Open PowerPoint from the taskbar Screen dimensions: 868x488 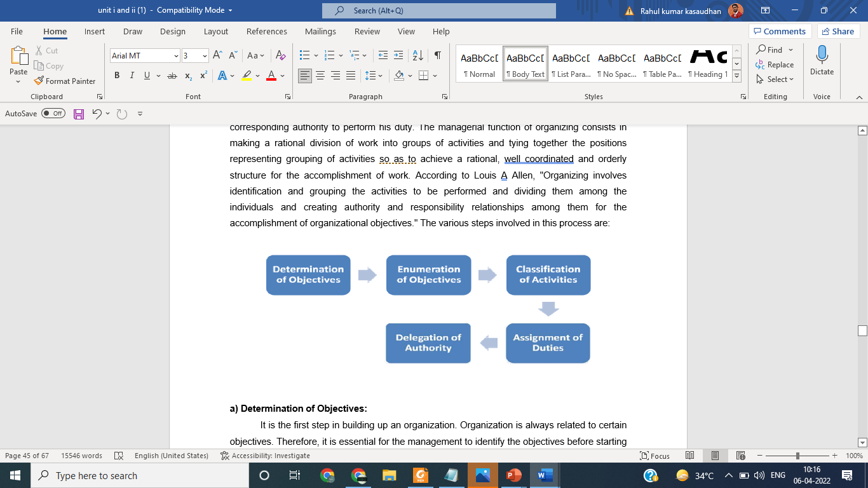[514, 475]
